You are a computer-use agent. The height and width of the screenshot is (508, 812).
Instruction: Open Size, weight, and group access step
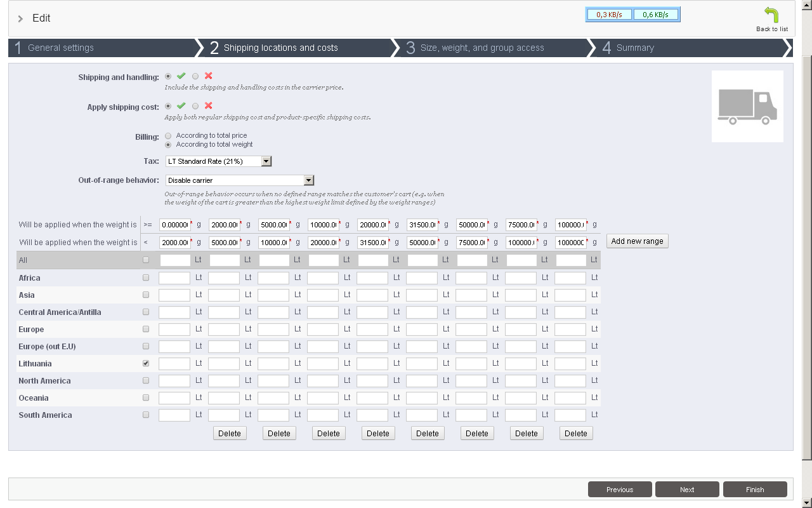coord(482,48)
